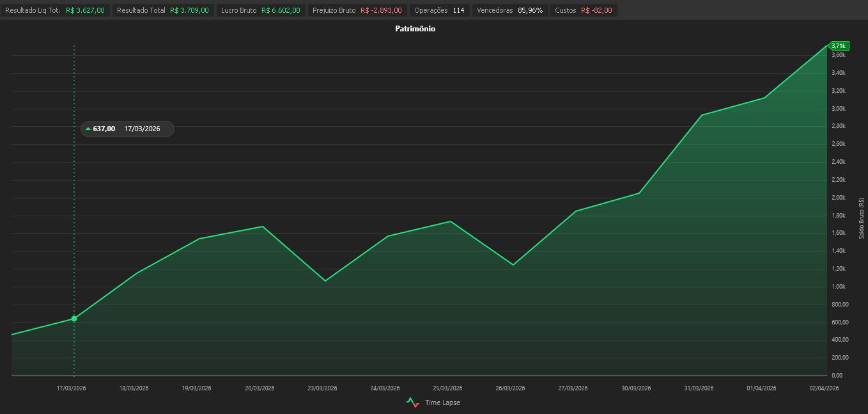Click the Time Lapse legend label
The image size is (868, 414).
click(x=442, y=402)
